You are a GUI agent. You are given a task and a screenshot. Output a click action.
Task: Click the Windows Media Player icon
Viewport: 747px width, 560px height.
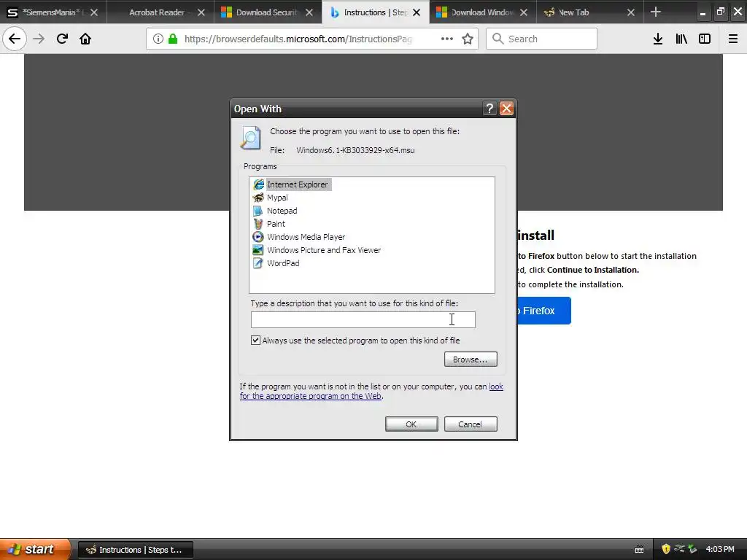tap(258, 237)
